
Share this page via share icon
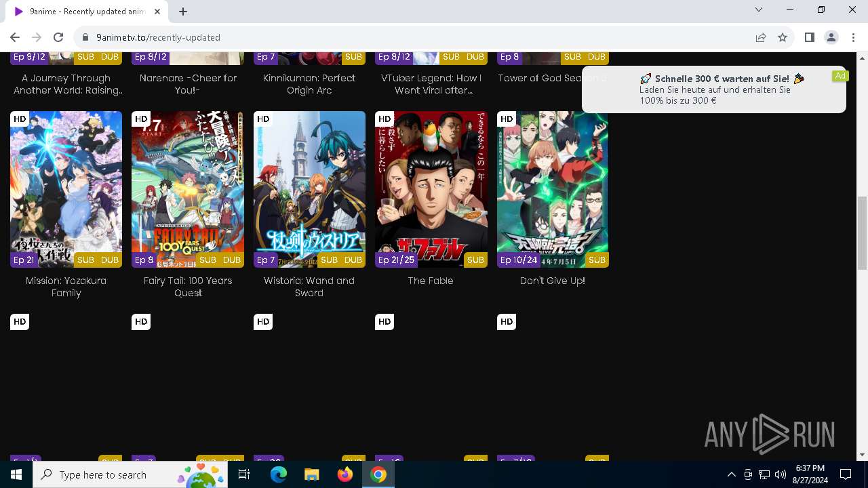761,37
